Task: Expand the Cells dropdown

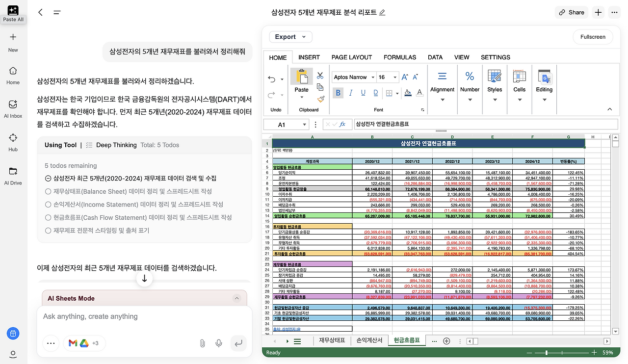Action: pos(520,100)
